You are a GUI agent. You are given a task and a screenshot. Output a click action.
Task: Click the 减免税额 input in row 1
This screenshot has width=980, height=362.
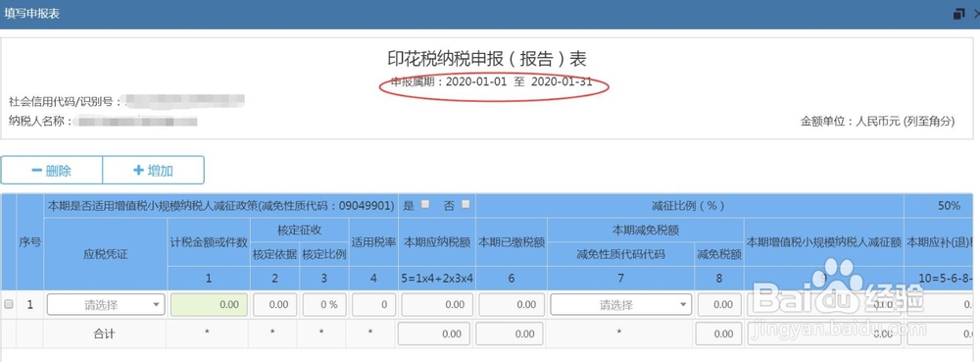(x=718, y=305)
